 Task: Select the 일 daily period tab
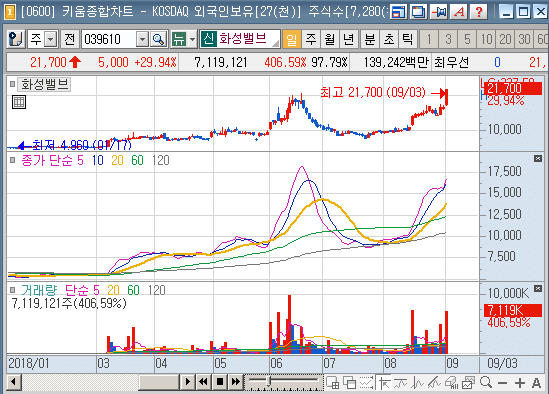click(292, 39)
